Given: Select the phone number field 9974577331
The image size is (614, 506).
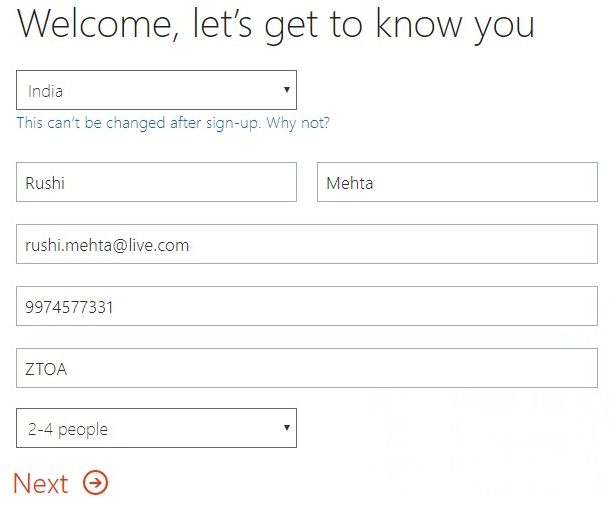Looking at the screenshot, I should point(306,307).
